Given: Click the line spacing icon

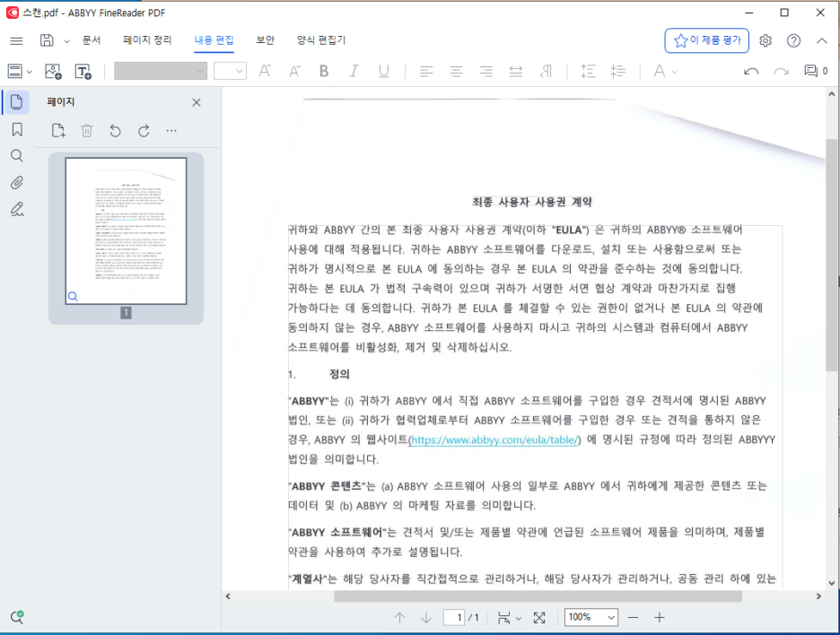Looking at the screenshot, I should pyautogui.click(x=588, y=71).
